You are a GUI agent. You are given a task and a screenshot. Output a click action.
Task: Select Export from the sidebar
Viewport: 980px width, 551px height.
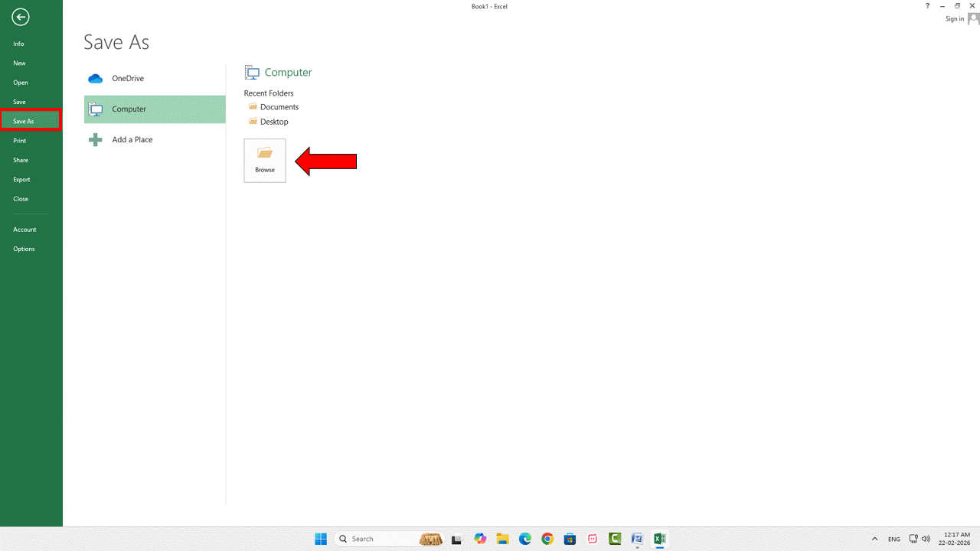pos(21,179)
